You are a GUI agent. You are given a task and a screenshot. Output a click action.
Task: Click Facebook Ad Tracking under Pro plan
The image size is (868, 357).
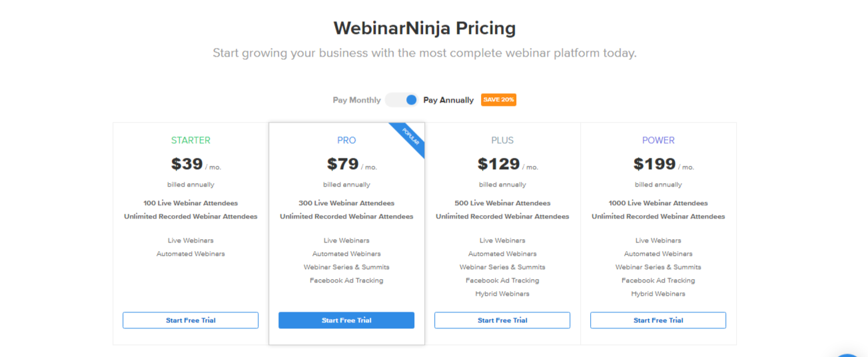[x=346, y=280]
